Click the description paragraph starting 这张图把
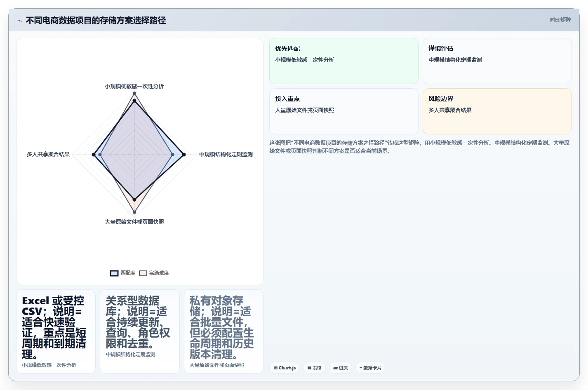588x390 pixels. click(420, 147)
